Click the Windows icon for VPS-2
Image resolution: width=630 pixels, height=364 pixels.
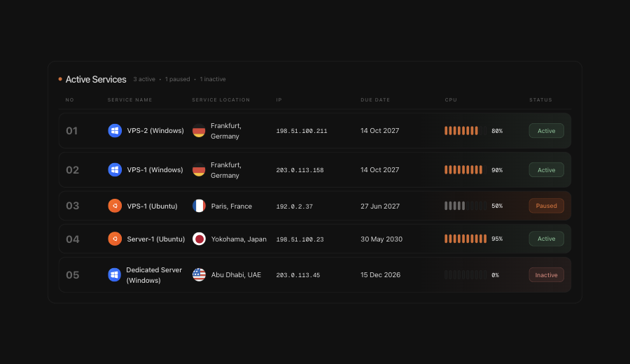point(115,131)
